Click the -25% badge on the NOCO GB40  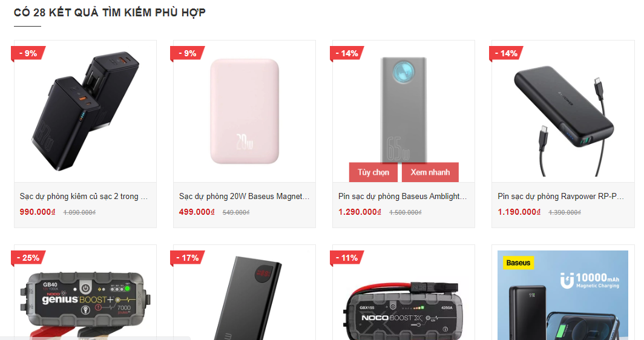pyautogui.click(x=28, y=258)
